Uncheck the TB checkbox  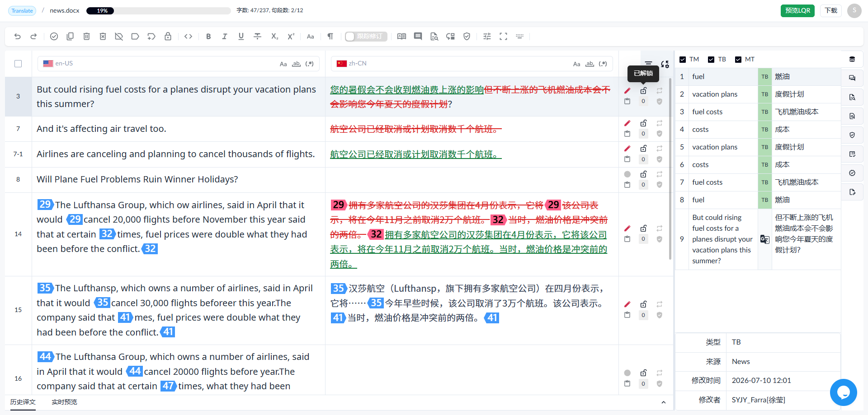pos(711,60)
